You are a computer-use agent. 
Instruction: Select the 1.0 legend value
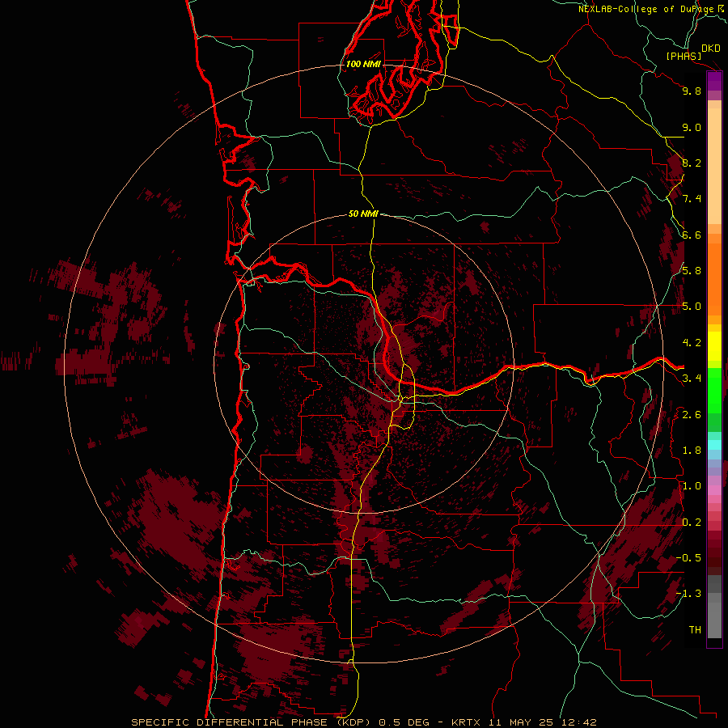[x=692, y=486]
